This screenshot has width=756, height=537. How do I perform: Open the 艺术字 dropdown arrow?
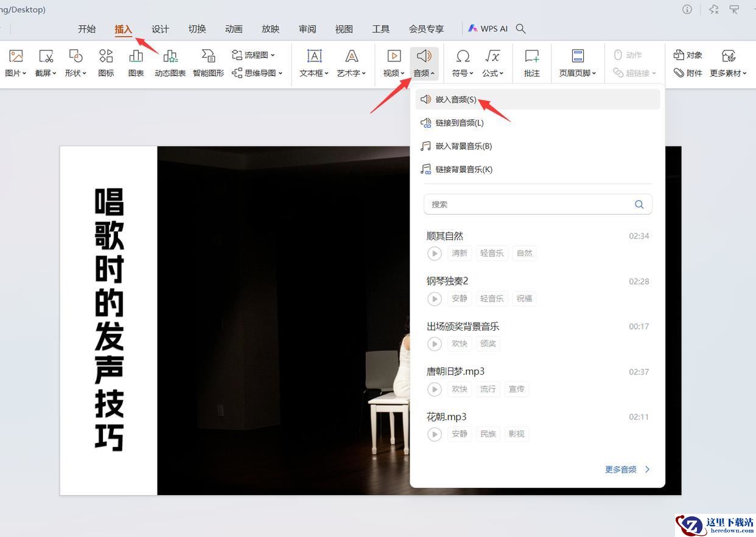tap(364, 74)
